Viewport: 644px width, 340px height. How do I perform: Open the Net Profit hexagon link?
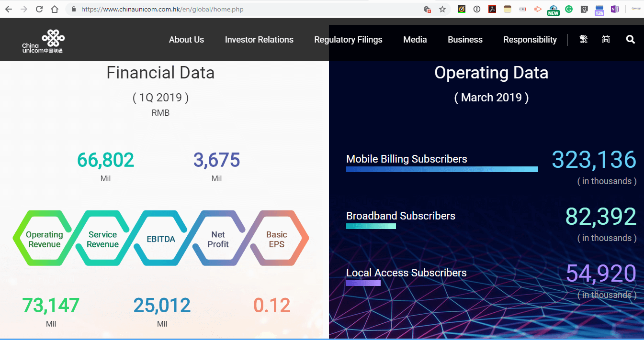coord(218,238)
